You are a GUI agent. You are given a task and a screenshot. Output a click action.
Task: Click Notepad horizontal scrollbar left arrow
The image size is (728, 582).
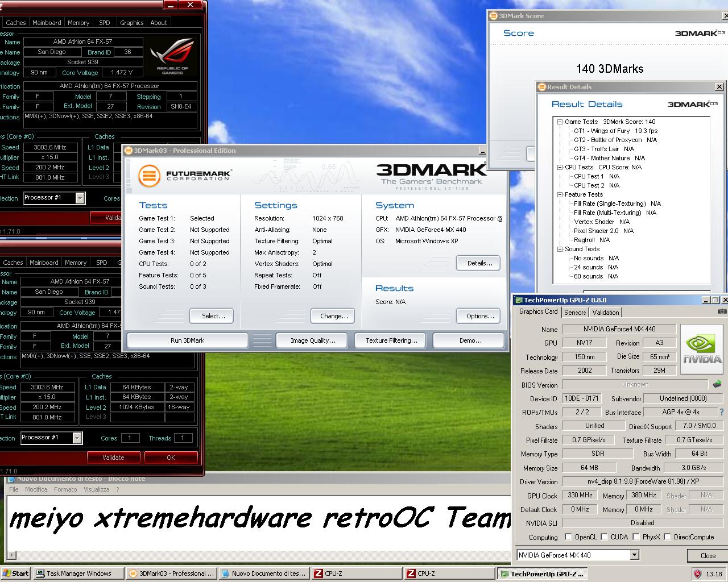coord(11,556)
